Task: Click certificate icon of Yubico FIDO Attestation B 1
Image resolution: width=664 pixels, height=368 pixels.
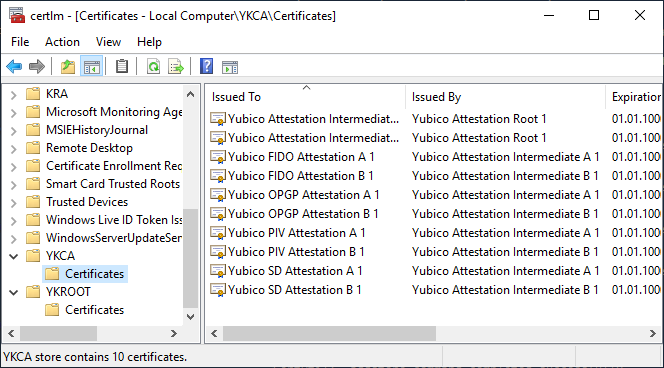Action: pyautogui.click(x=218, y=176)
